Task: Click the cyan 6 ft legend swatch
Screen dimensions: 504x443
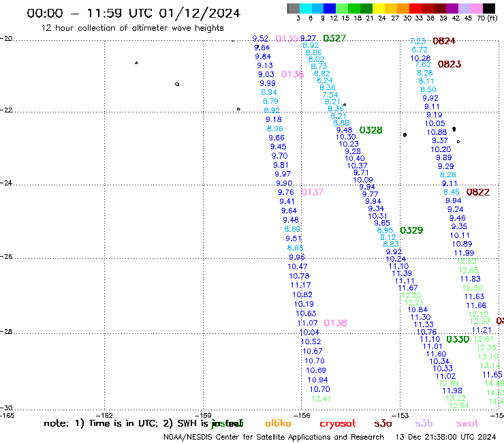Action: point(305,8)
